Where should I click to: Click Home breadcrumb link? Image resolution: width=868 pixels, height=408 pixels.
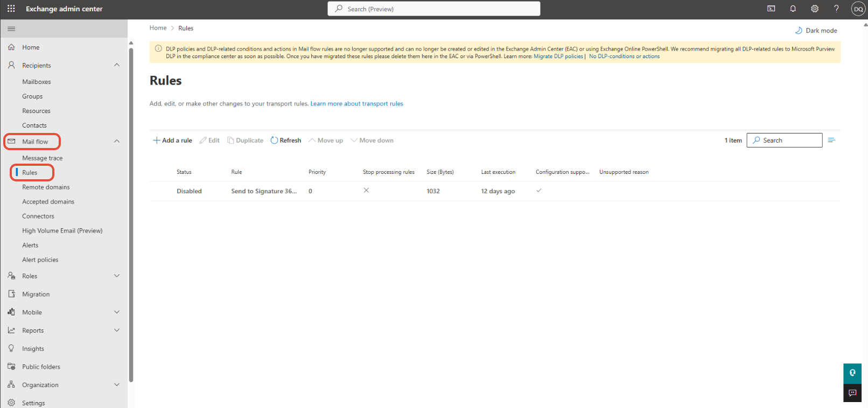158,28
